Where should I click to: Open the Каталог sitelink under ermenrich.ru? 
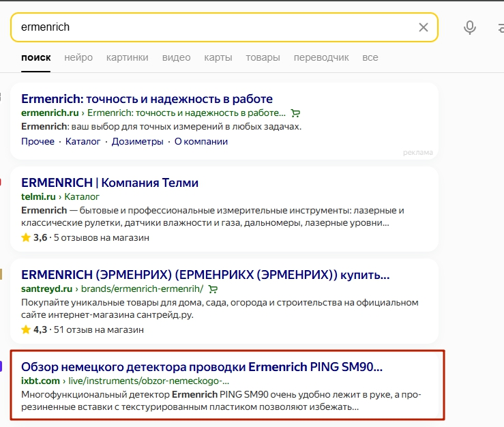[x=83, y=141]
